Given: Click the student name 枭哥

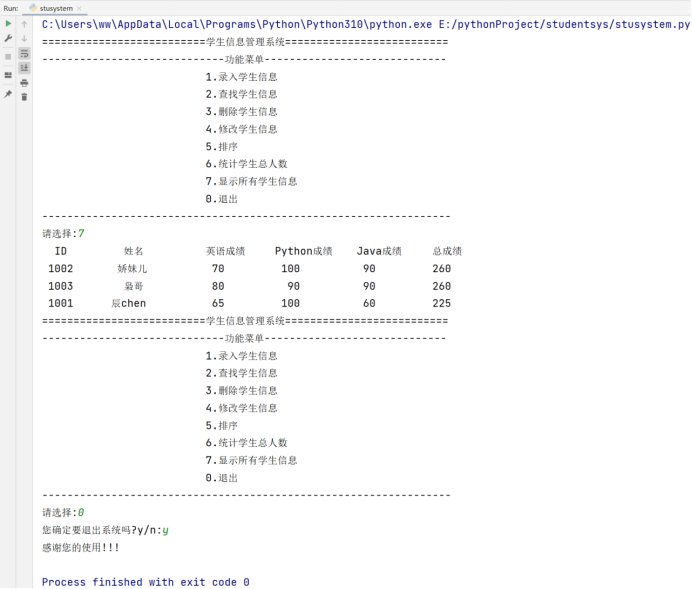Looking at the screenshot, I should coord(134,286).
